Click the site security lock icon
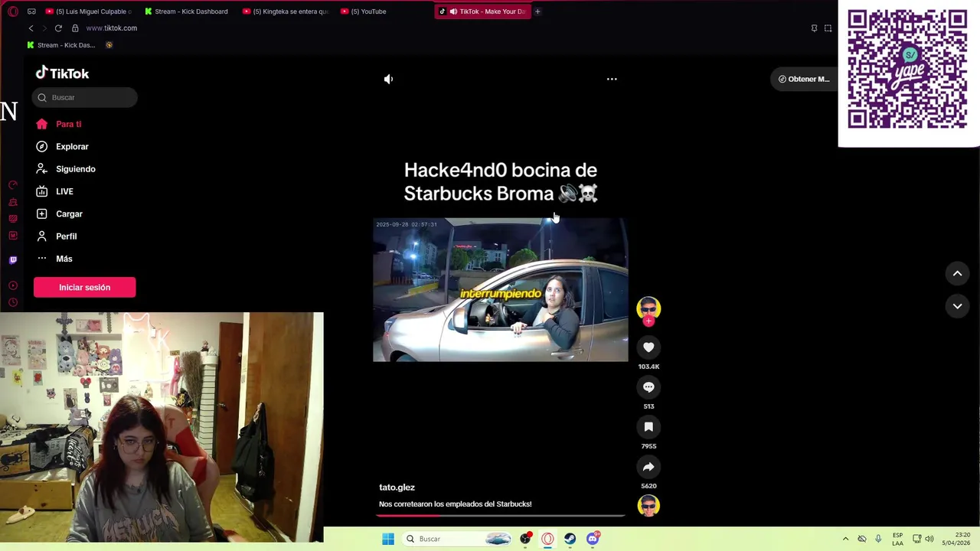Image resolution: width=980 pixels, height=551 pixels. (75, 28)
